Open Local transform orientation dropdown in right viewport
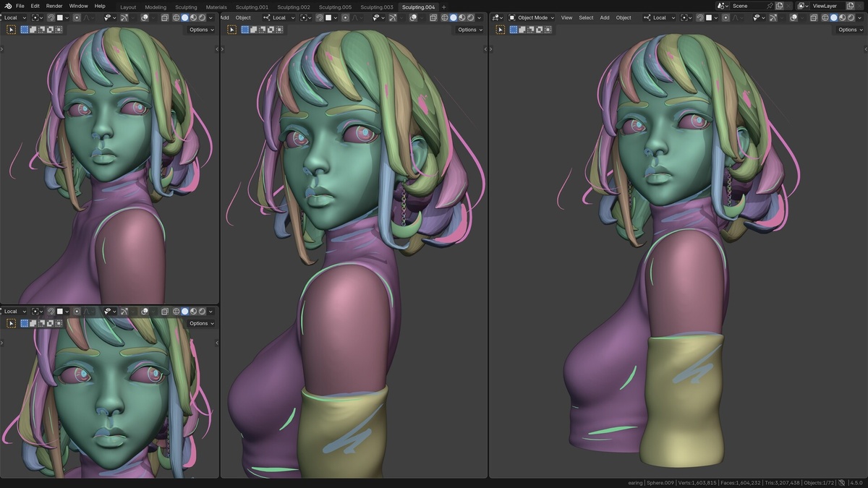868x488 pixels. 659,17
